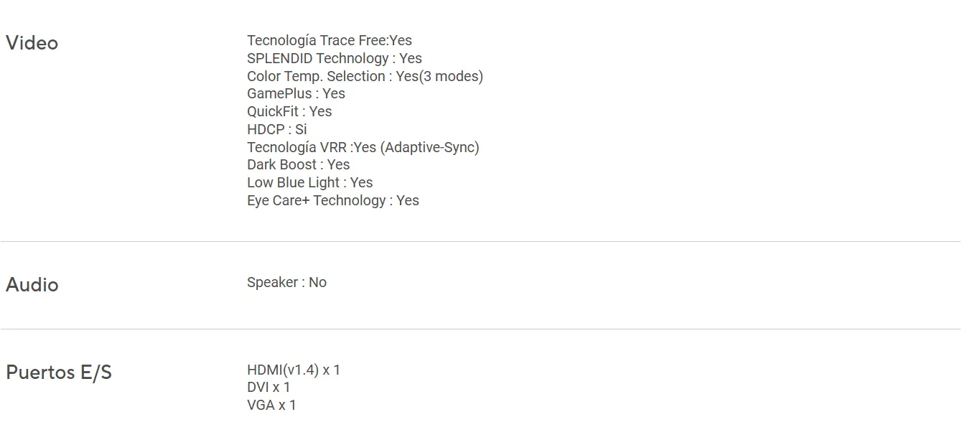Select the SPLENDID Technology spec line
Image resolution: width=980 pixels, height=445 pixels.
pyautogui.click(x=335, y=58)
